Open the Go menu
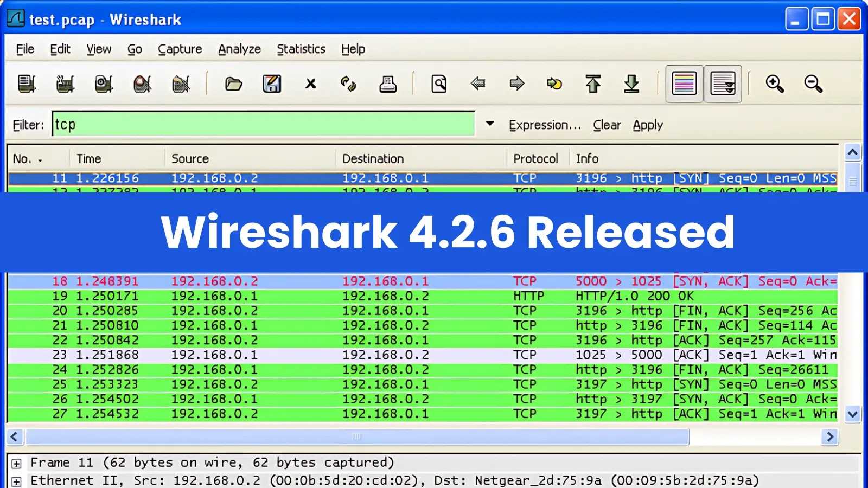This screenshot has height=488, width=868. click(x=135, y=49)
